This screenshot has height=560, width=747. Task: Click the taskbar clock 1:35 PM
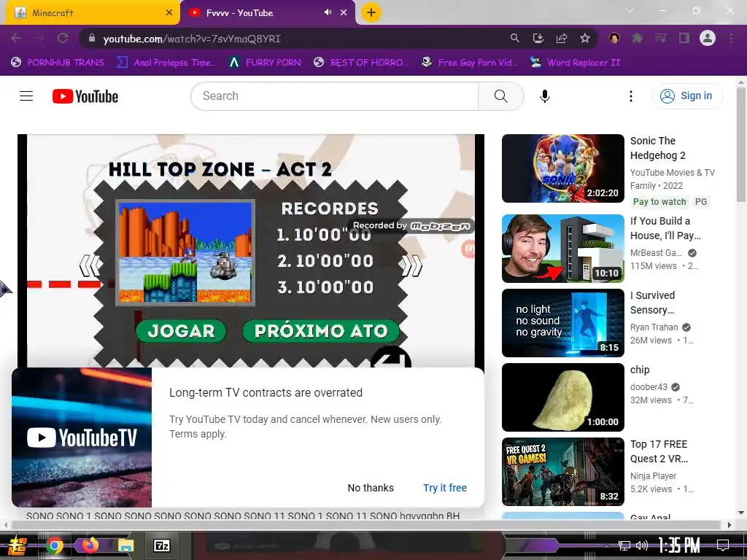pyautogui.click(x=679, y=545)
